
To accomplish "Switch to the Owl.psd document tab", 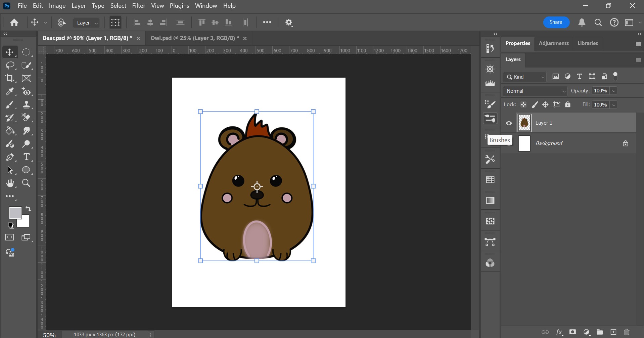I will pyautogui.click(x=194, y=38).
